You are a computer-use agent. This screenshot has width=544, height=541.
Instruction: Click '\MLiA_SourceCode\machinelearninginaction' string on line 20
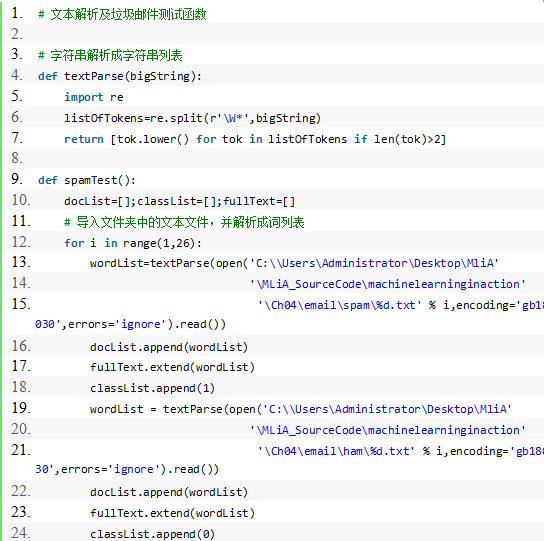[x=388, y=430]
